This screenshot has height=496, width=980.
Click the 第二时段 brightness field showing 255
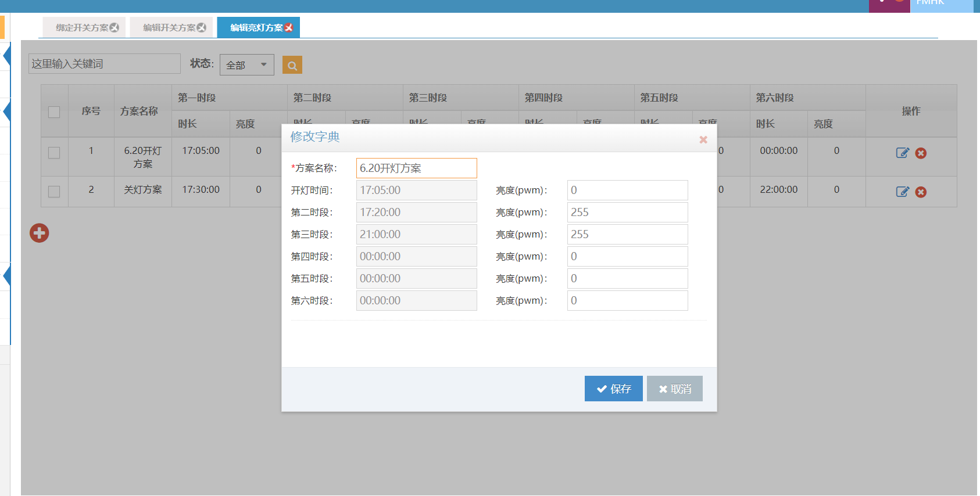click(x=627, y=213)
